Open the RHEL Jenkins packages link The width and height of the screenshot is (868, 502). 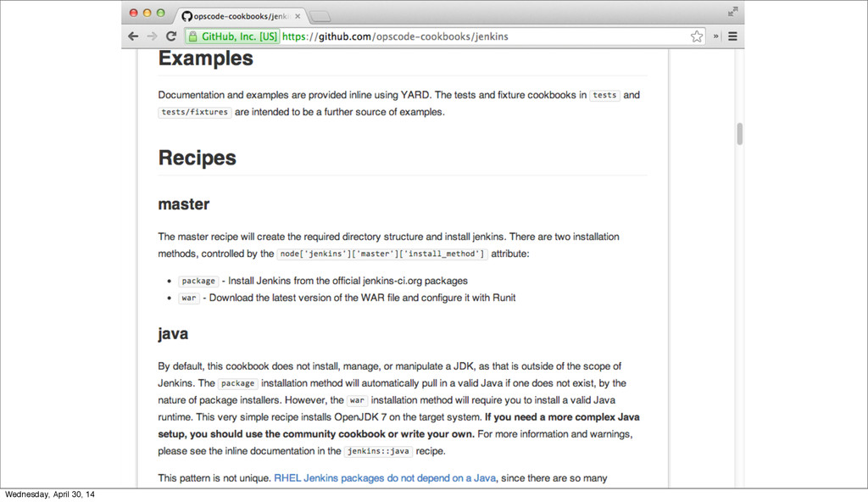[385, 478]
